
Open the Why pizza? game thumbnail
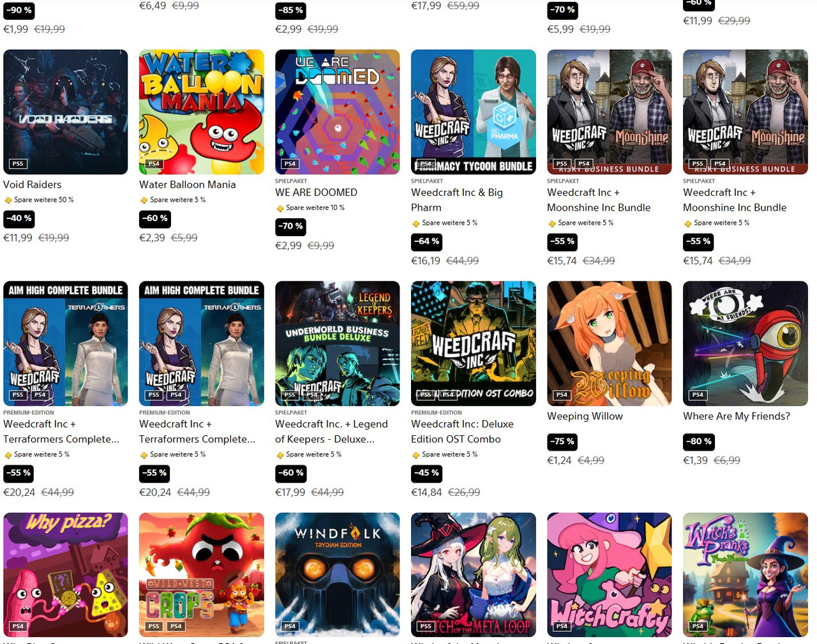(65, 575)
